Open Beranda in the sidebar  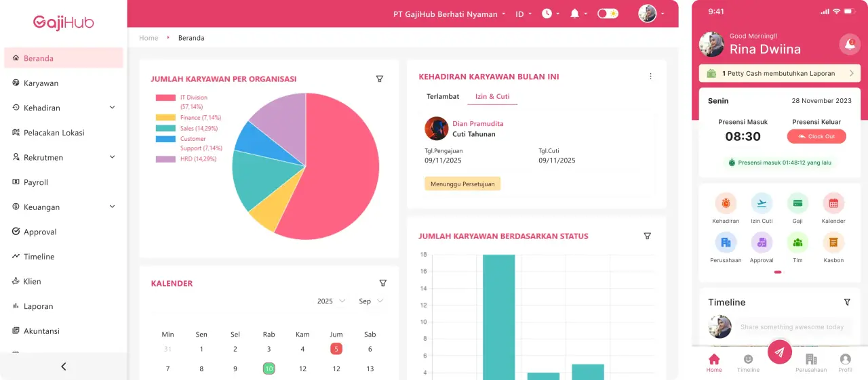pyautogui.click(x=64, y=58)
